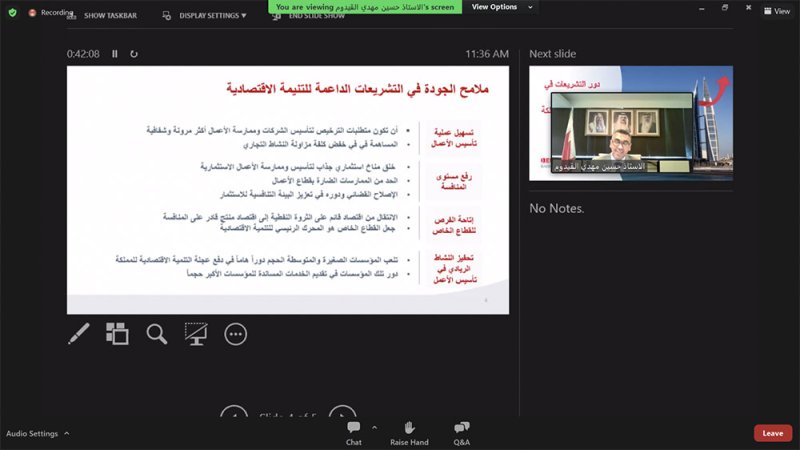Click the Recording indicator
This screenshot has height=450, width=800.
[x=51, y=12]
